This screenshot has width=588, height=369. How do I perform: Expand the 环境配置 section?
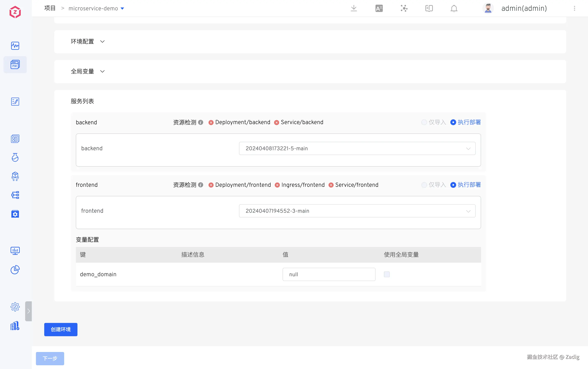coord(102,42)
